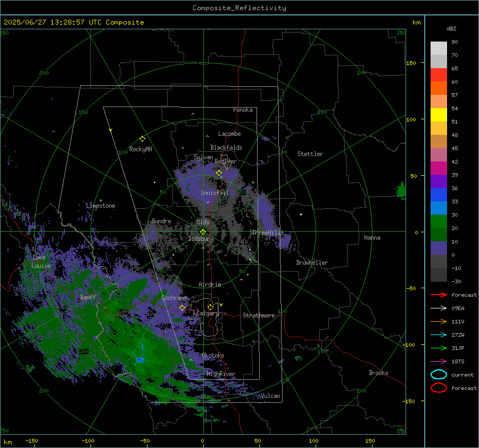Click the Lake Louise label
The width and height of the screenshot is (479, 448).
[41, 262]
